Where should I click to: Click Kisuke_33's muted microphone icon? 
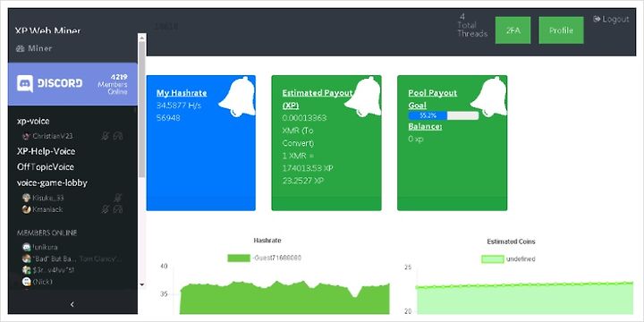coord(118,198)
